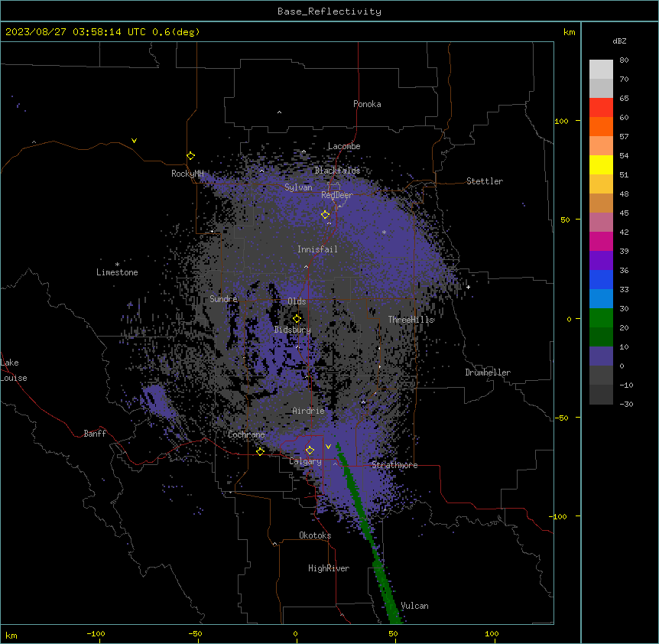Select the yellow diamond marker above Calgary label
Screen dimensions: 659x644
[x=310, y=450]
